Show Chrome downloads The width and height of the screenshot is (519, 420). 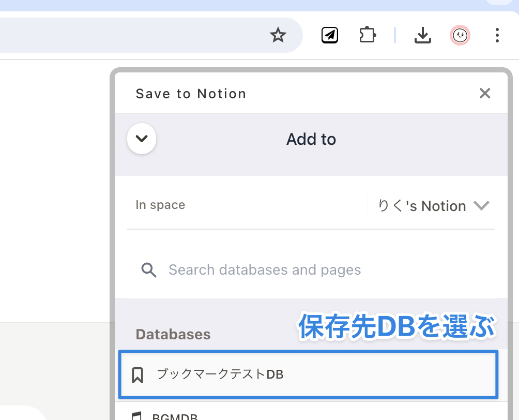(x=423, y=35)
